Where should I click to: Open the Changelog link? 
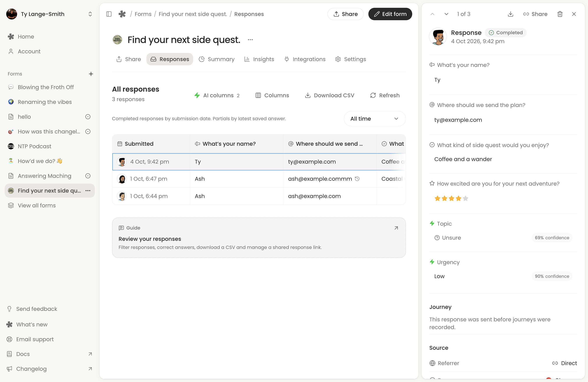(x=49, y=369)
